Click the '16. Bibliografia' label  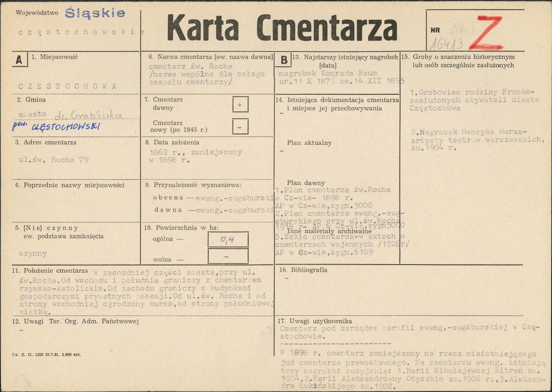(303, 270)
